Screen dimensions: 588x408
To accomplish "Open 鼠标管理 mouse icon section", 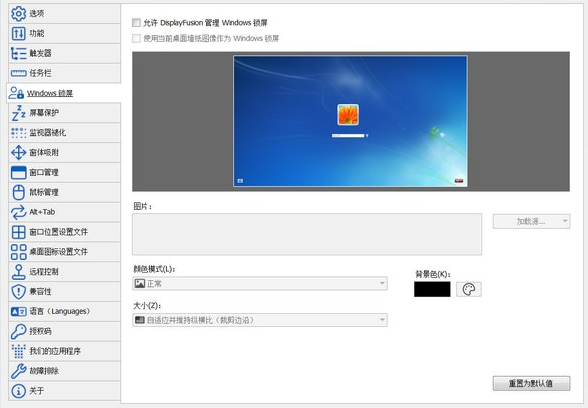I will coord(18,192).
